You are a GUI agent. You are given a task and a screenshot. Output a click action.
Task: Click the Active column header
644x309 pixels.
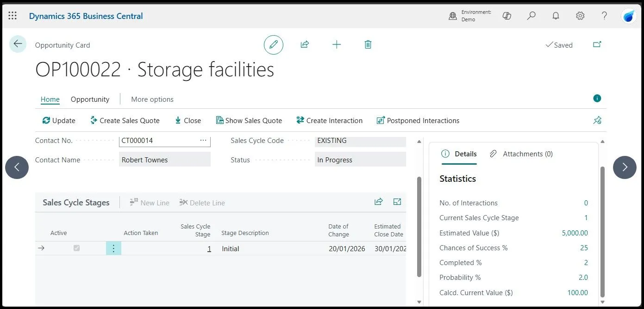[x=58, y=233]
